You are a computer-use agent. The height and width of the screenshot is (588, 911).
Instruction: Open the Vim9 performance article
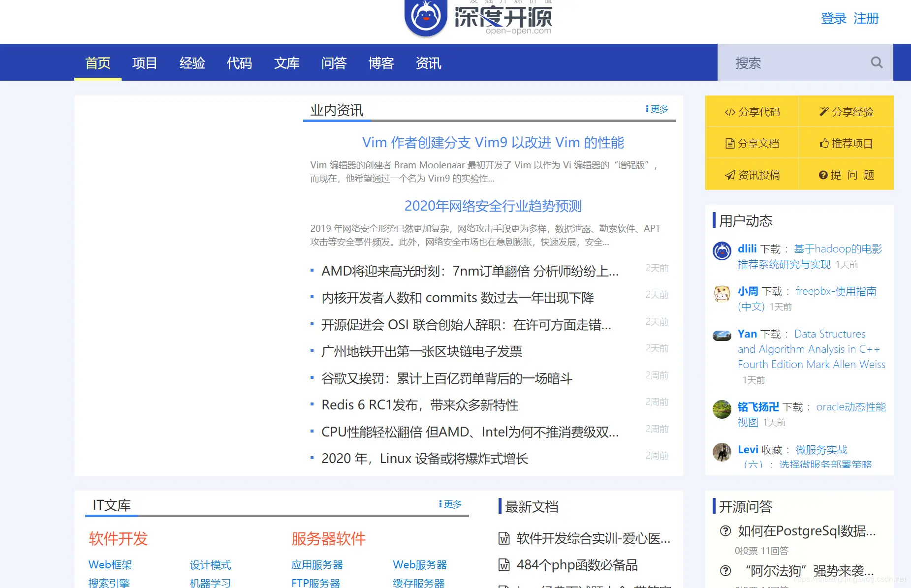pyautogui.click(x=492, y=142)
